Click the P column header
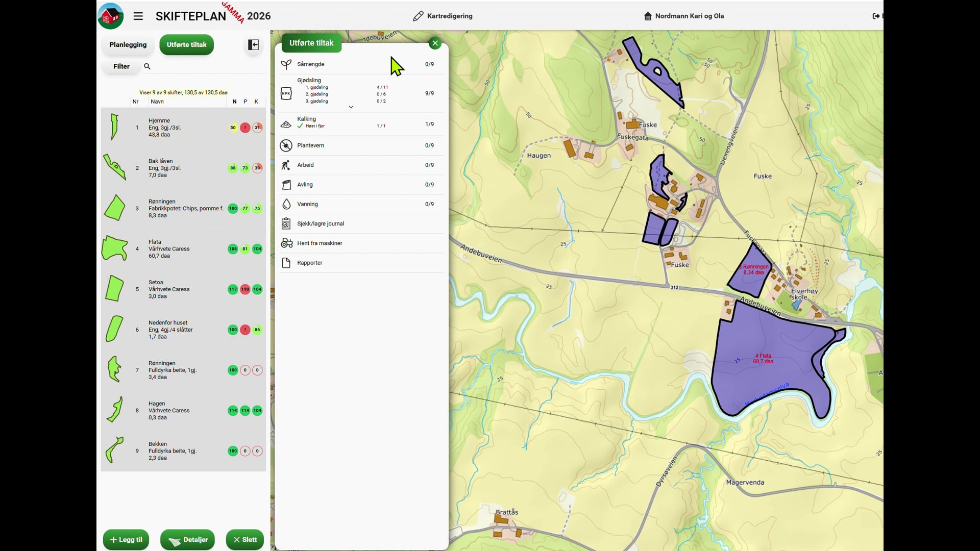 [x=246, y=102]
